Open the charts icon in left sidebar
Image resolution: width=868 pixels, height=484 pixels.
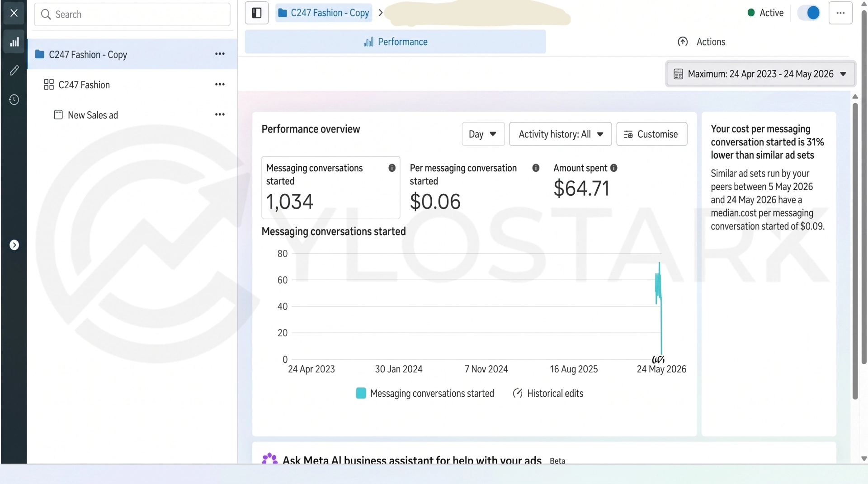coord(14,42)
